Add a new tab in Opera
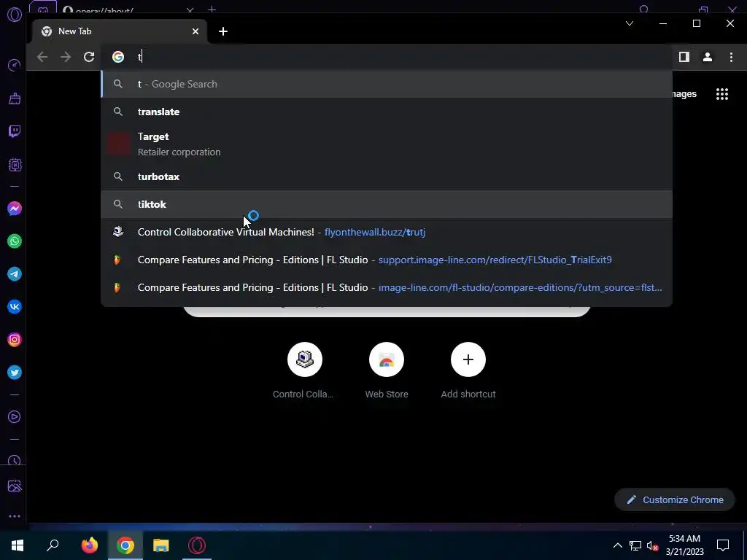 point(212,9)
